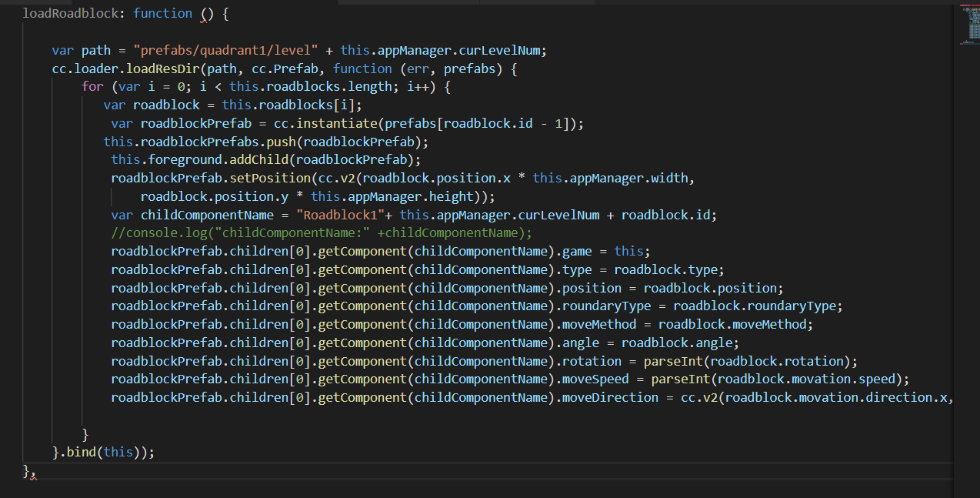This screenshot has width=980, height=498.
Task: Click the var childComponentName declaration
Action: click(192, 215)
